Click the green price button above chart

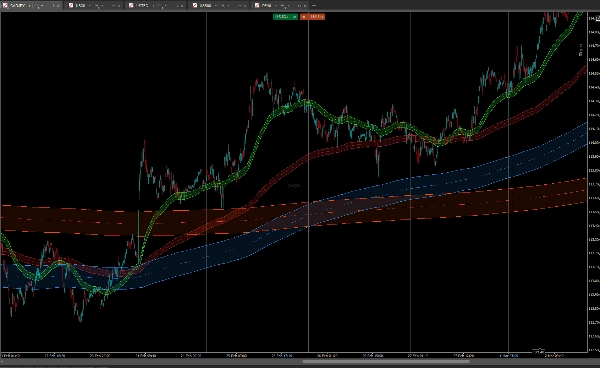click(x=285, y=17)
